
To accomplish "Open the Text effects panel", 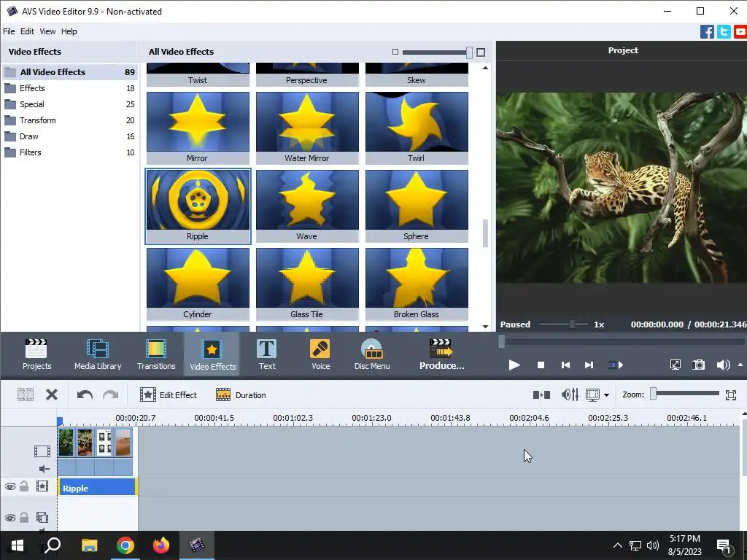I will 267,355.
